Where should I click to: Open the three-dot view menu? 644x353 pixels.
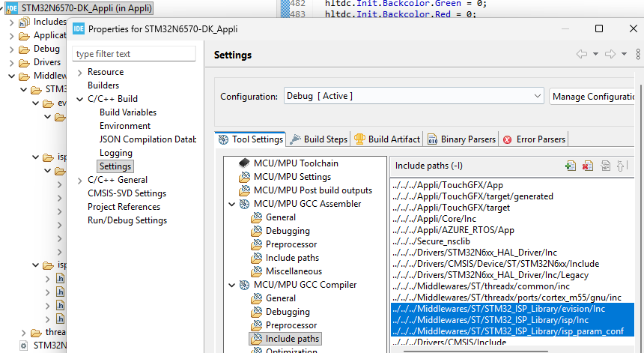tap(638, 55)
